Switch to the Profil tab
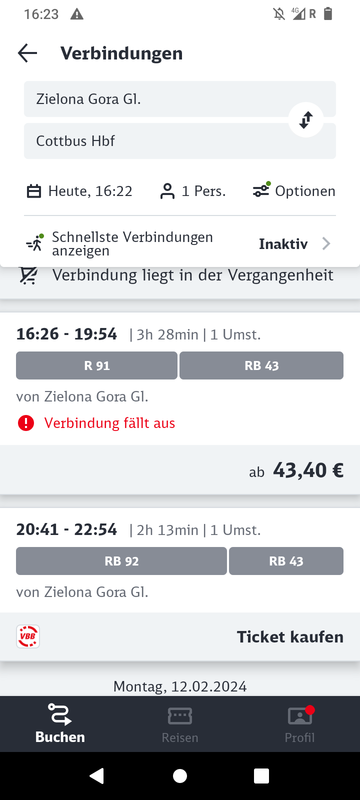Image resolution: width=360 pixels, height=800 pixels. [x=300, y=724]
